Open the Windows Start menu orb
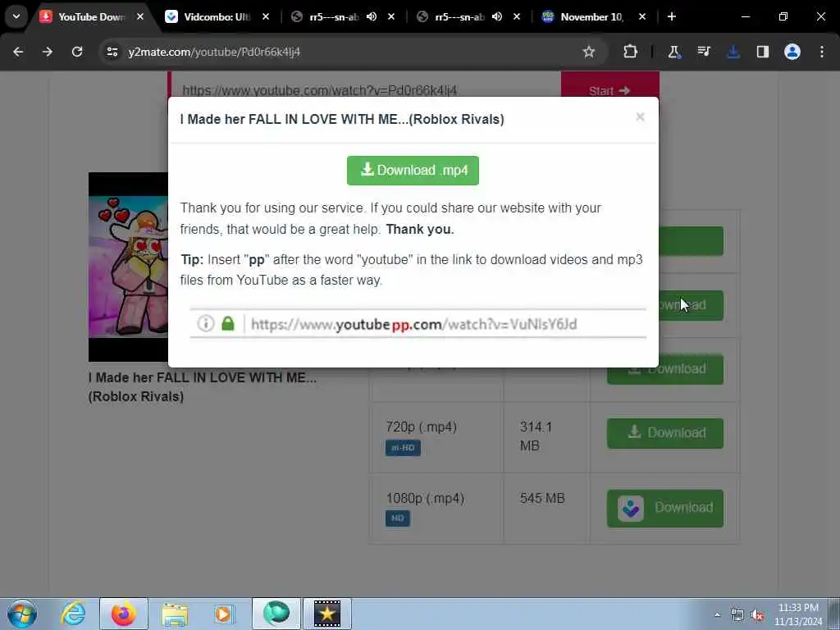The width and height of the screenshot is (840, 630). (x=22, y=614)
